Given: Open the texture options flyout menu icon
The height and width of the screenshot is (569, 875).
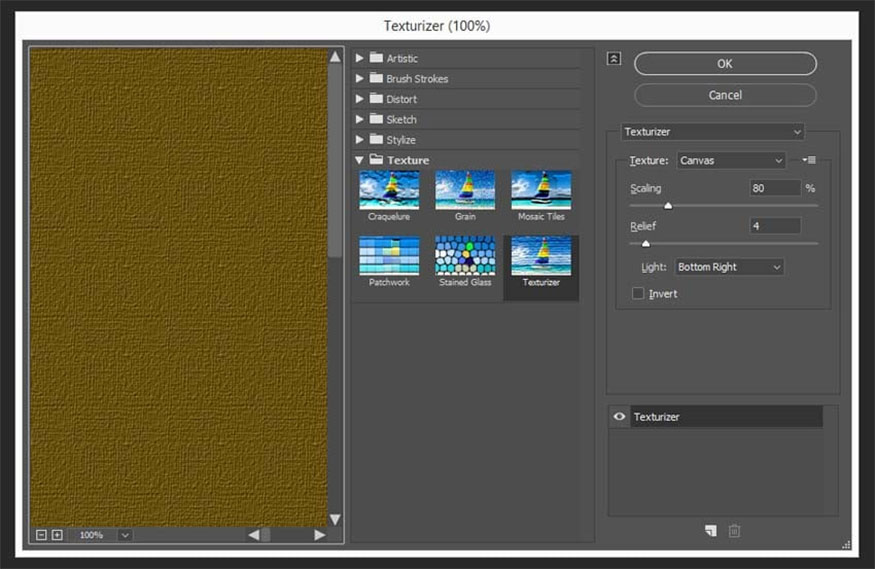Looking at the screenshot, I should tap(809, 160).
